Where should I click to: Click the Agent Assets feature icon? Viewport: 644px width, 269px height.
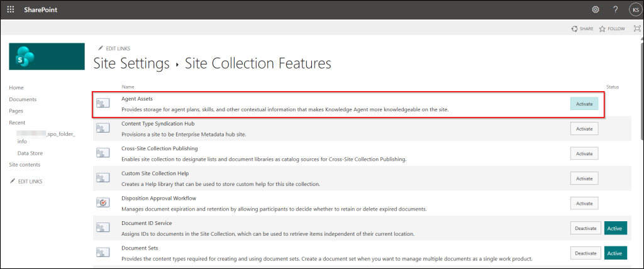point(103,103)
